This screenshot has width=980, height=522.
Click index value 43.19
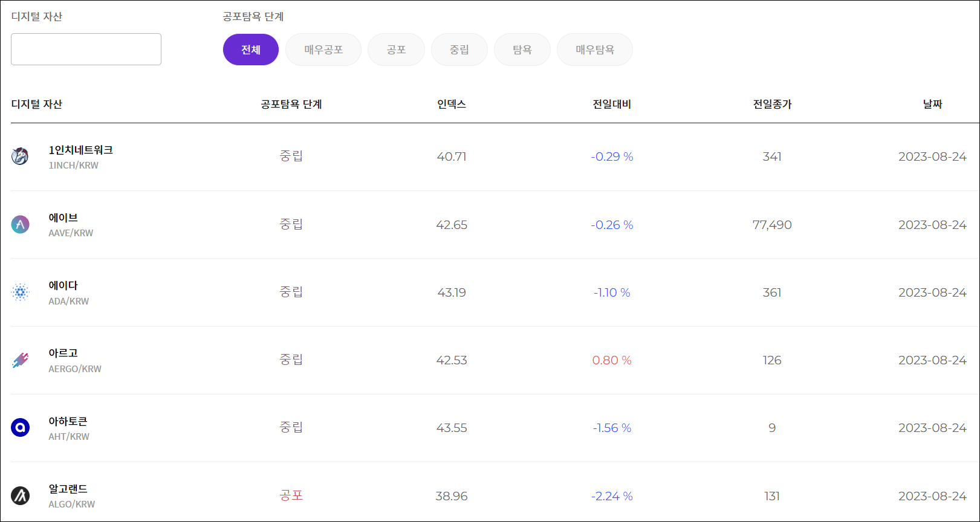[452, 292]
